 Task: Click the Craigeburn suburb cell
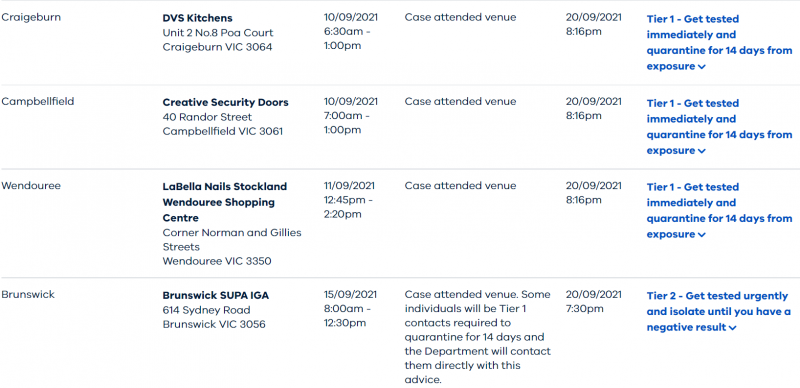(31, 17)
